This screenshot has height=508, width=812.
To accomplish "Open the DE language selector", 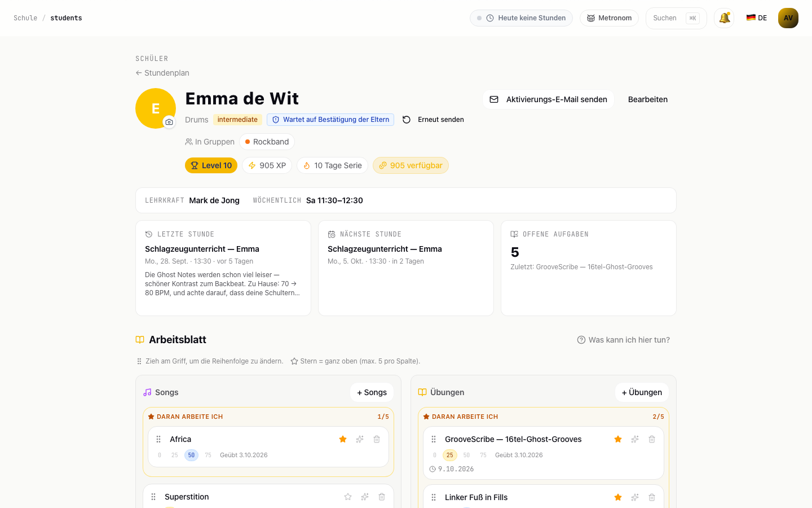I will 757,18.
